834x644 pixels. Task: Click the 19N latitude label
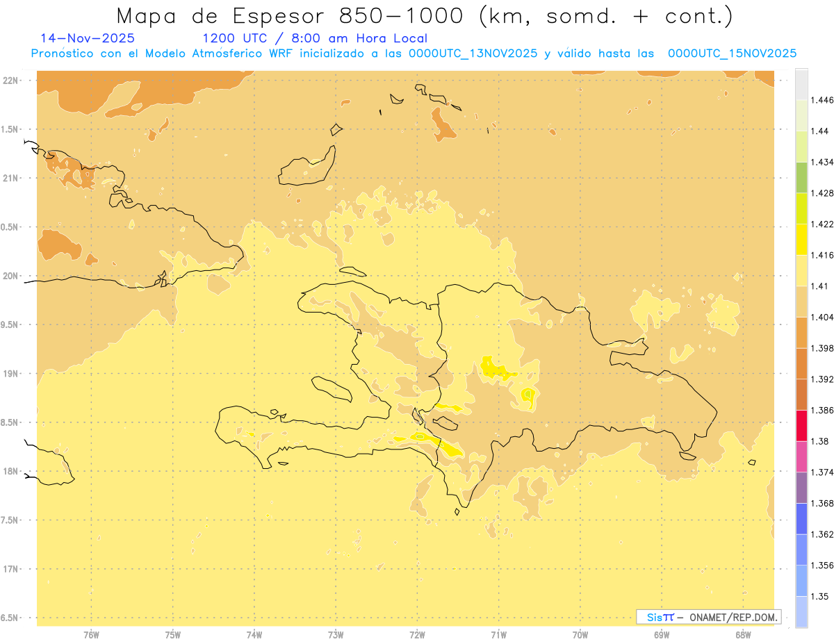coord(10,374)
